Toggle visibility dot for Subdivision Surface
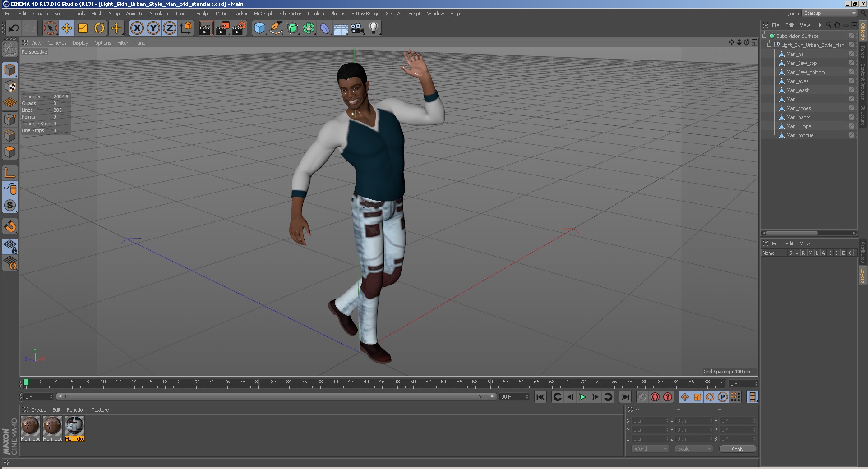Image resolution: width=868 pixels, height=469 pixels. [851, 36]
